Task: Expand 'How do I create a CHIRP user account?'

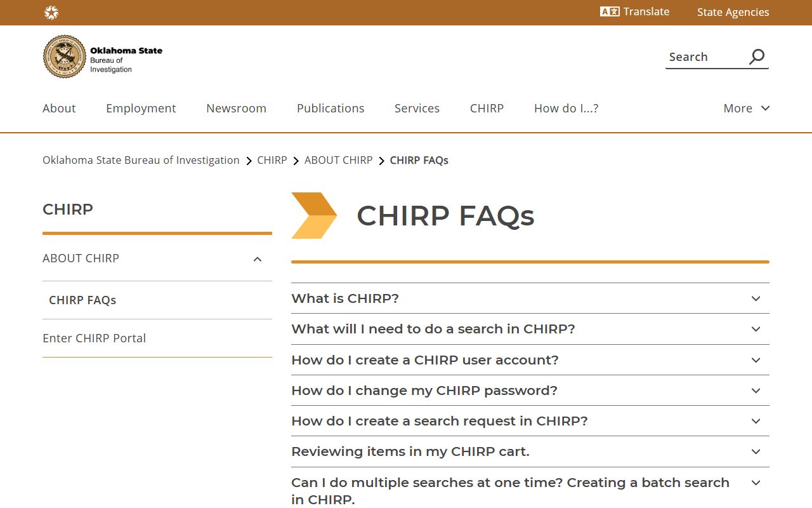Action: point(530,360)
